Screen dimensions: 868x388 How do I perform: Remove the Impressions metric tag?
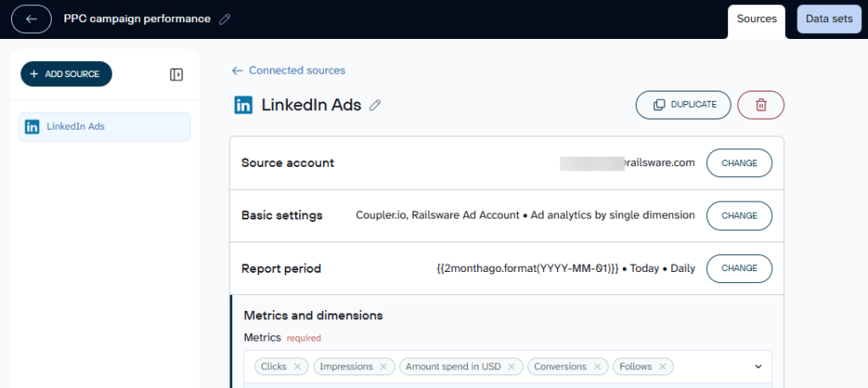(384, 367)
